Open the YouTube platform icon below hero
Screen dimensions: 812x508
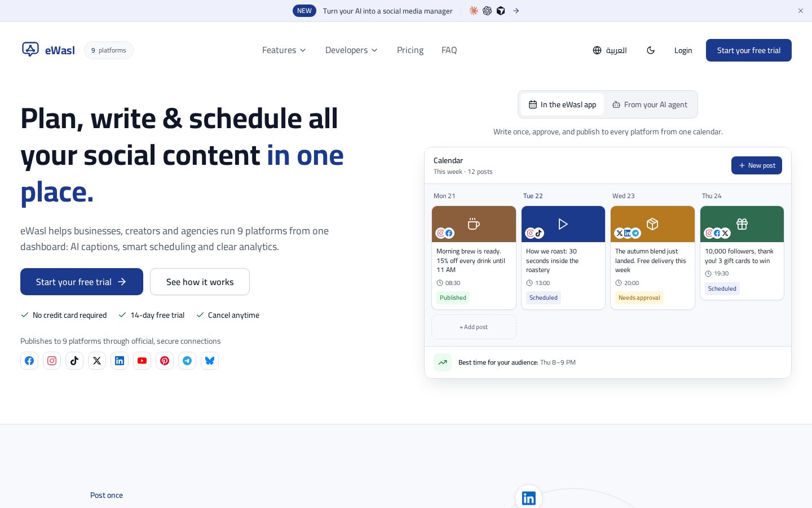[142, 361]
